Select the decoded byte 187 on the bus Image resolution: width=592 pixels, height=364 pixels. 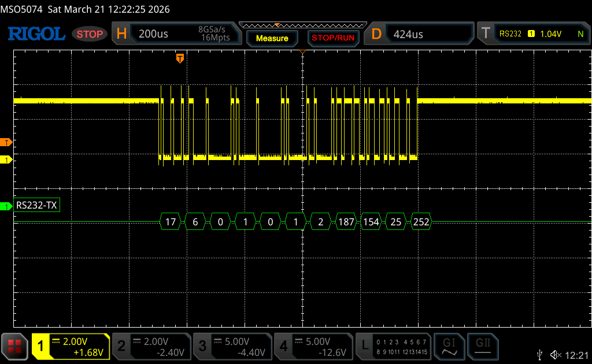click(x=346, y=221)
